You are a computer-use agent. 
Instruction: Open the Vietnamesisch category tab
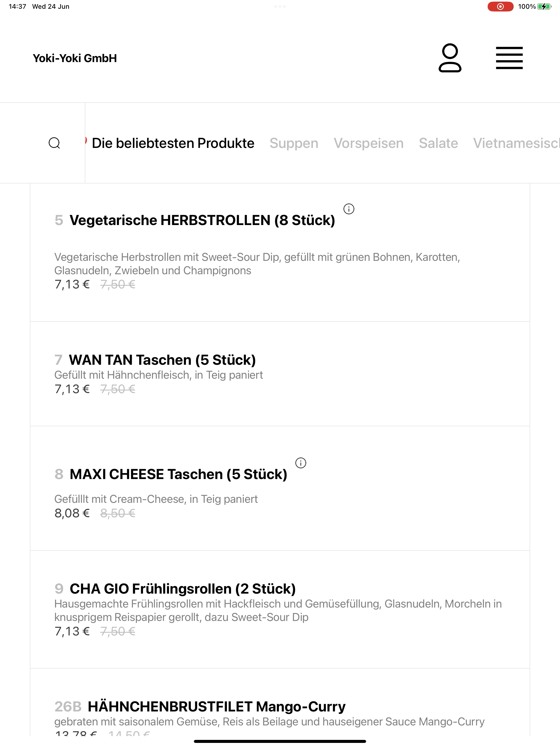point(517,143)
